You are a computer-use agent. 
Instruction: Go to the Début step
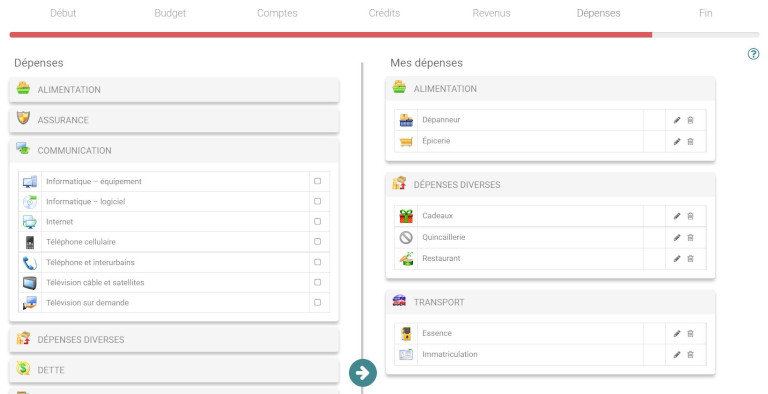coord(63,13)
